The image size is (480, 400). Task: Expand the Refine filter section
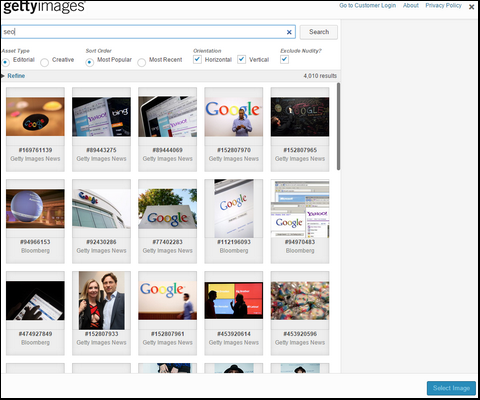point(13,76)
